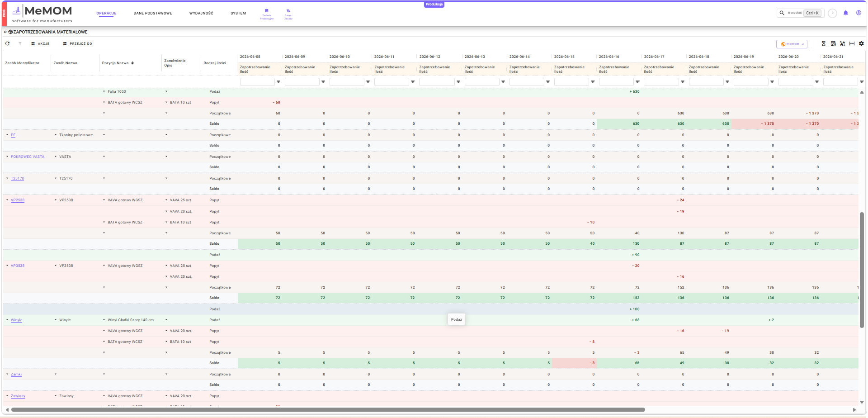Screen dimensions: 868x418
Task: Collapse the Zawiasy row arrow
Action: coord(7,396)
